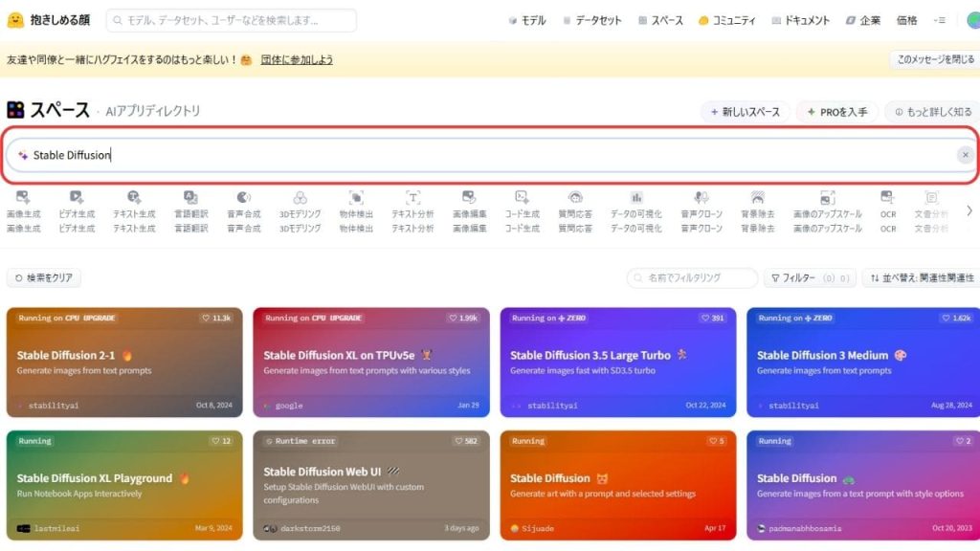The height and width of the screenshot is (551, 980).
Task: Follow the 団体に参加しよう link
Action: point(297,60)
